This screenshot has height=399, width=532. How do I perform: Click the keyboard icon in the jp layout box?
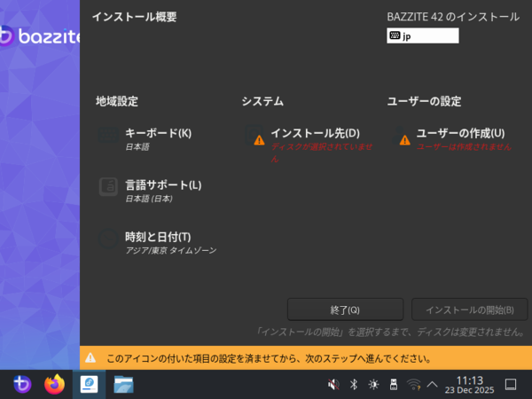coord(395,35)
